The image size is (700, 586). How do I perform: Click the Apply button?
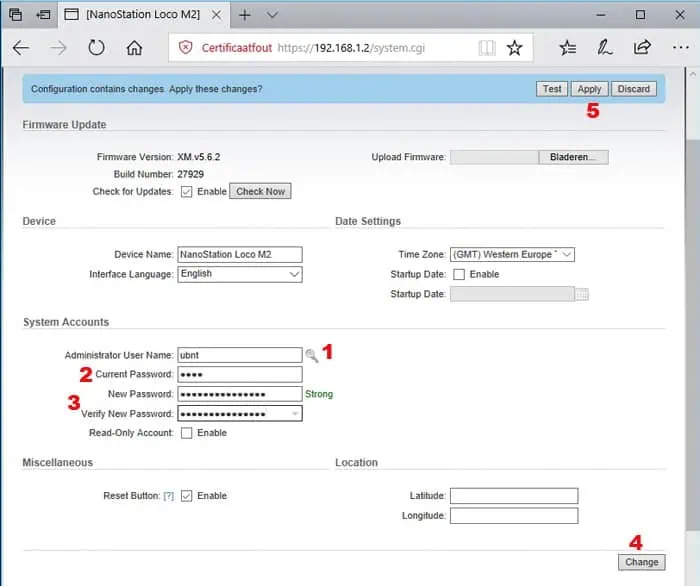coord(589,89)
